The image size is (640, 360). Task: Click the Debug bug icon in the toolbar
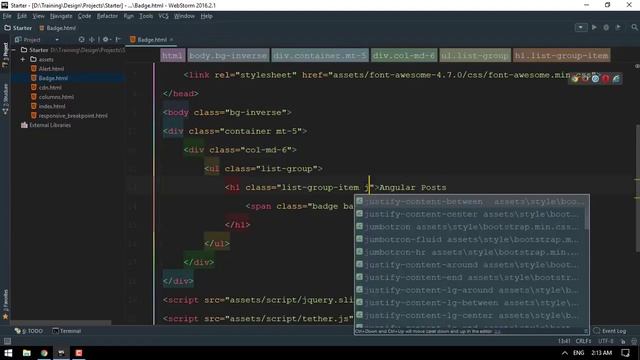[606, 27]
